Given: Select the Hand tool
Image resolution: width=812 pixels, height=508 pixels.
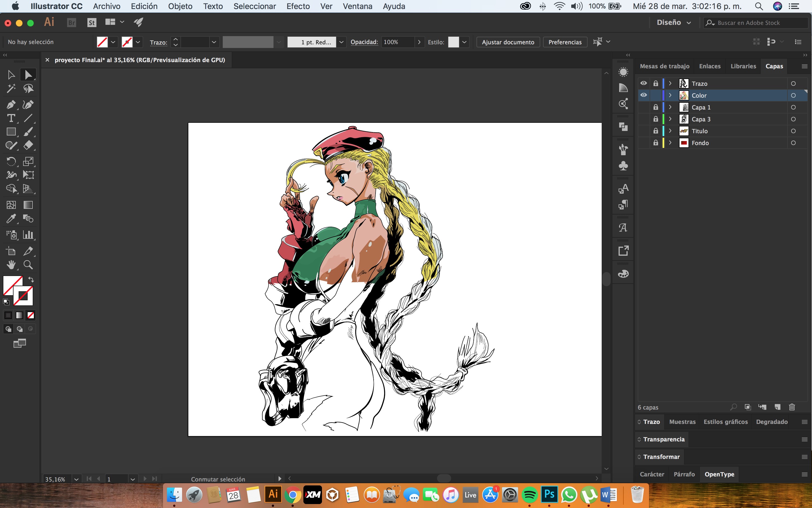Looking at the screenshot, I should pyautogui.click(x=11, y=265).
